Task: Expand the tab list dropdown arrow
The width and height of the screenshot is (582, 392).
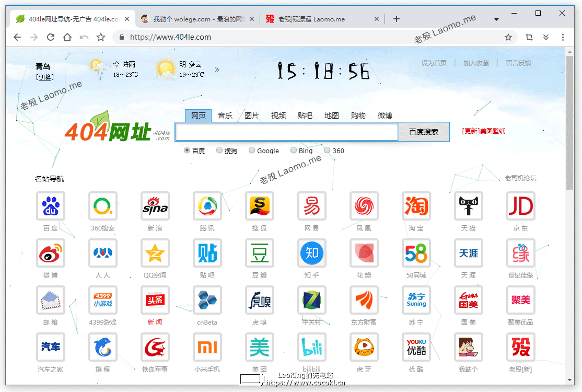Action: pyautogui.click(x=496, y=19)
